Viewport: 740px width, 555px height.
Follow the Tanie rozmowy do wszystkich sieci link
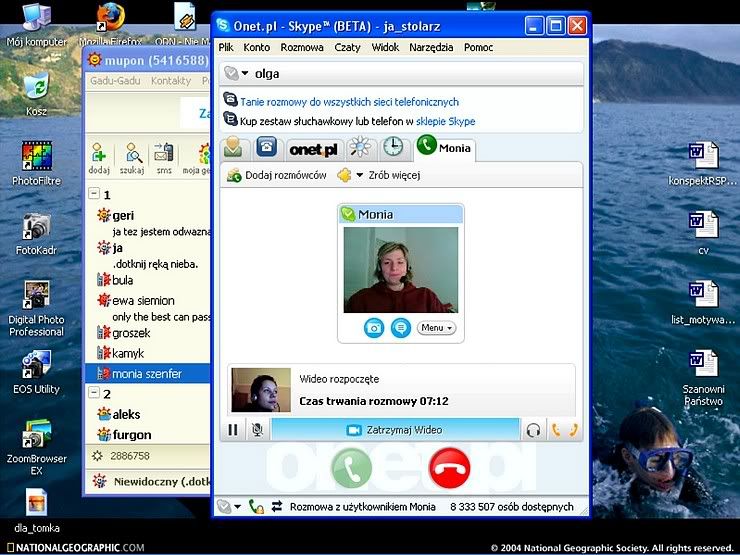point(349,101)
